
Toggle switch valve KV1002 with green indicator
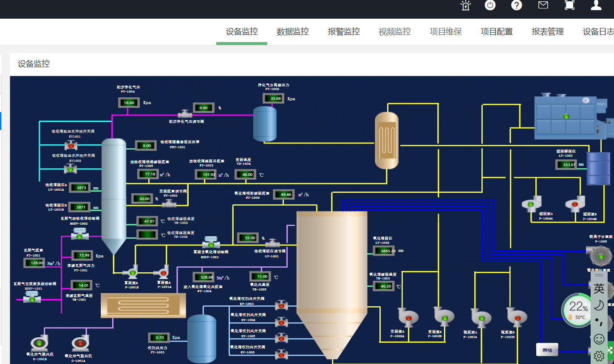tap(71, 169)
